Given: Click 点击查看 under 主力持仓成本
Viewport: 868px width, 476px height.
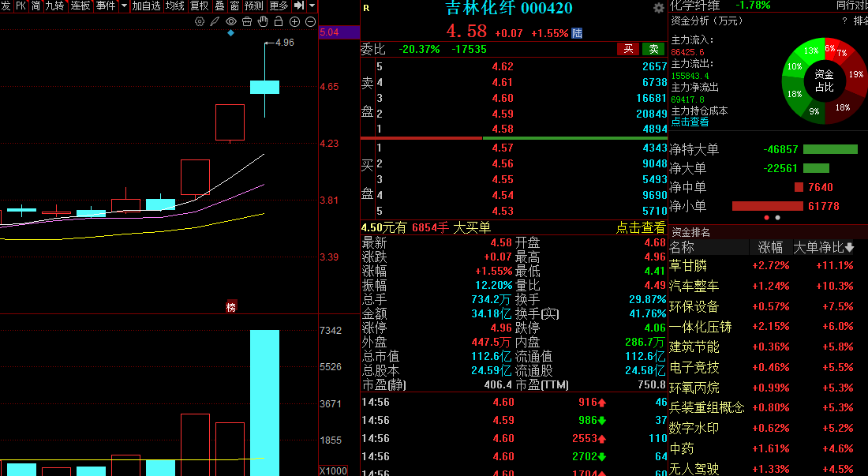Looking at the screenshot, I should (690, 122).
